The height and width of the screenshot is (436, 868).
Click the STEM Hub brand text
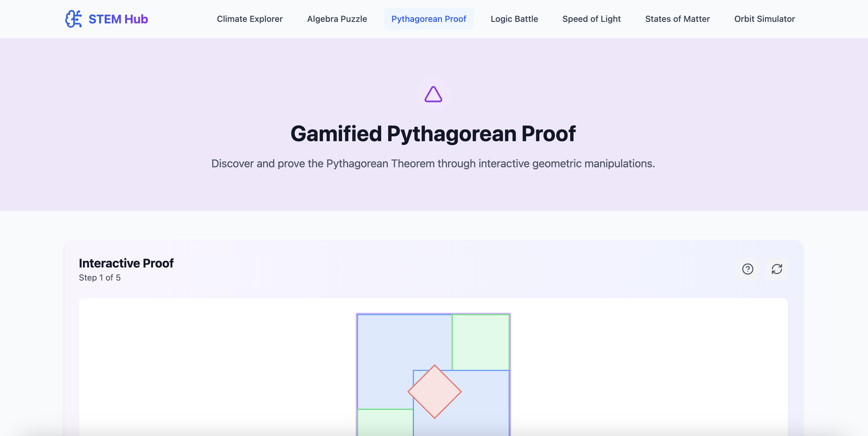(x=118, y=19)
